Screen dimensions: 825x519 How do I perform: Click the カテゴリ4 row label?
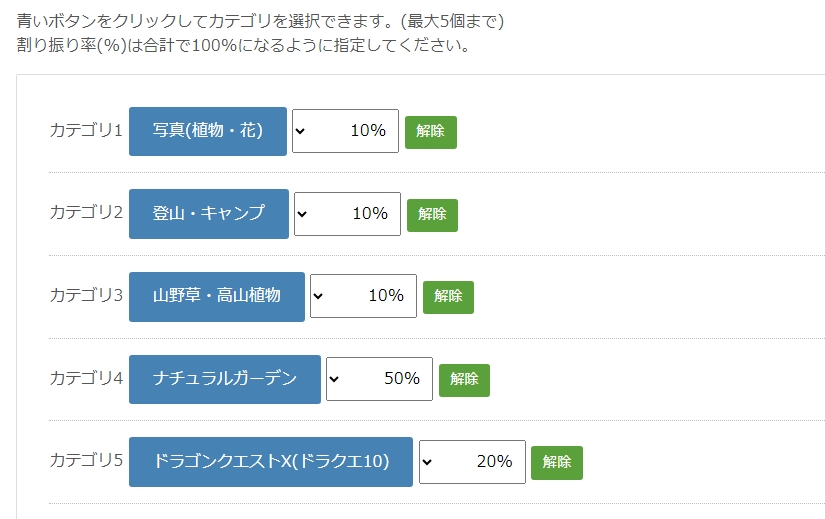point(86,378)
